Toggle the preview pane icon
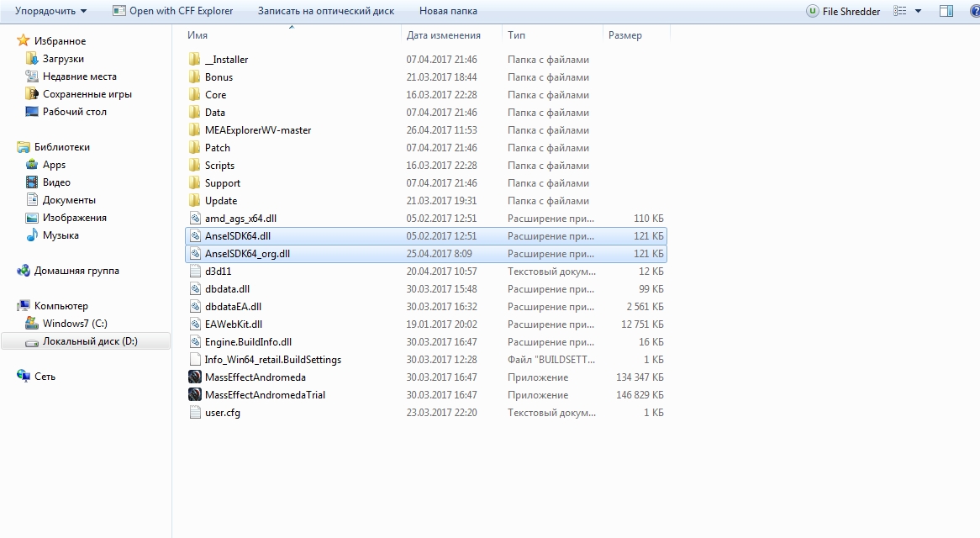Screen dimensions: 980x538 946,11
